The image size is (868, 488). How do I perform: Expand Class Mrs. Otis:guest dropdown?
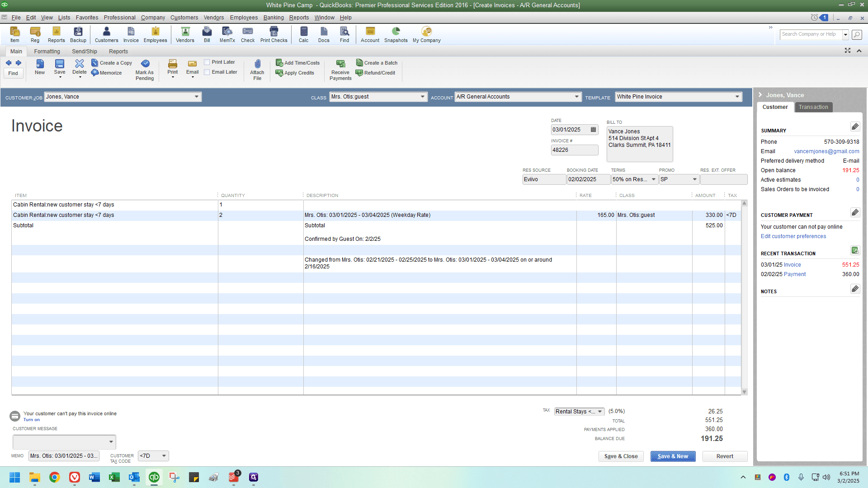(x=423, y=97)
